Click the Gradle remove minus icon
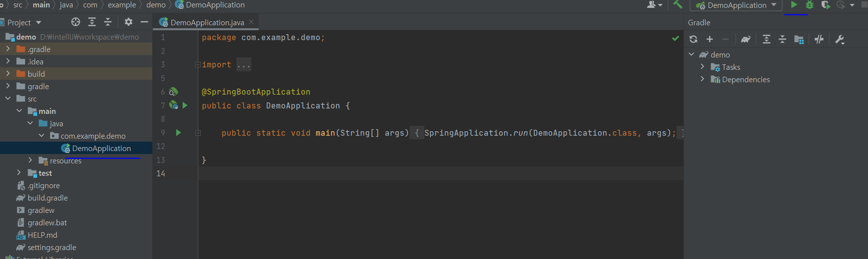Screen dimensions: 868x259 click(726, 39)
